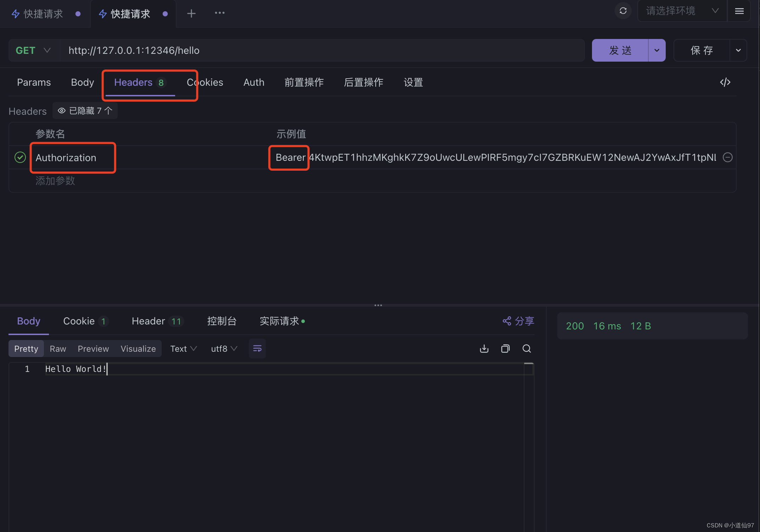This screenshot has width=760, height=532.
Task: Click the generate code icon
Action: (x=725, y=83)
